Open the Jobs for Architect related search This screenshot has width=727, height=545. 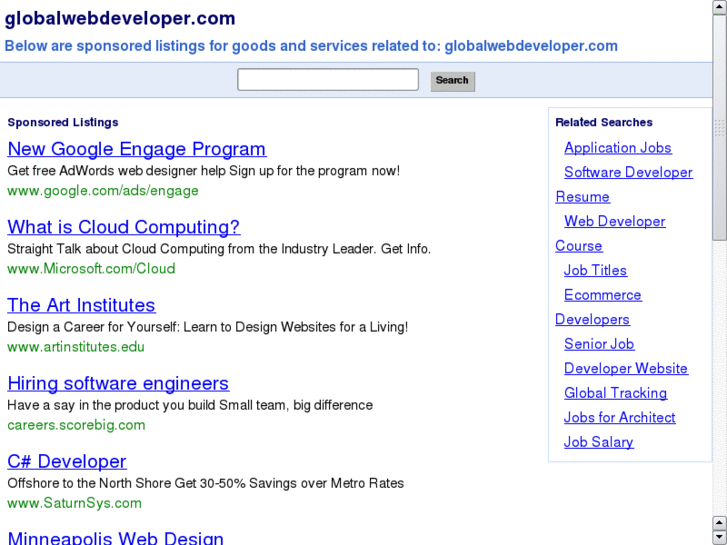(619, 417)
